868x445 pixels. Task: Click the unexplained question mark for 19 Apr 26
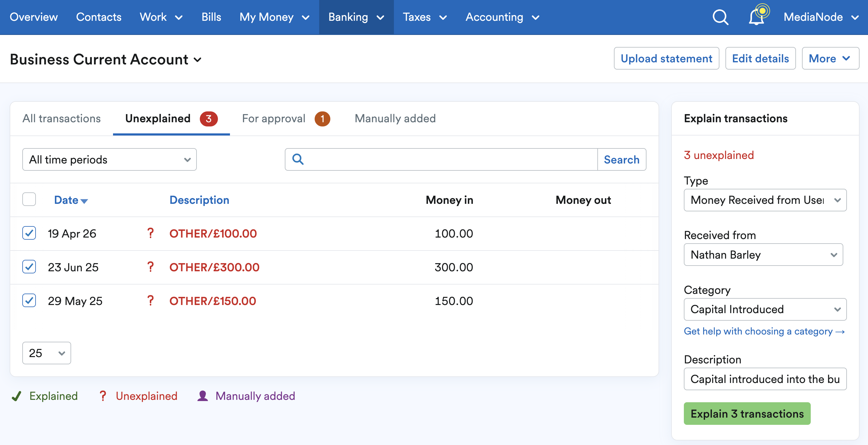151,233
